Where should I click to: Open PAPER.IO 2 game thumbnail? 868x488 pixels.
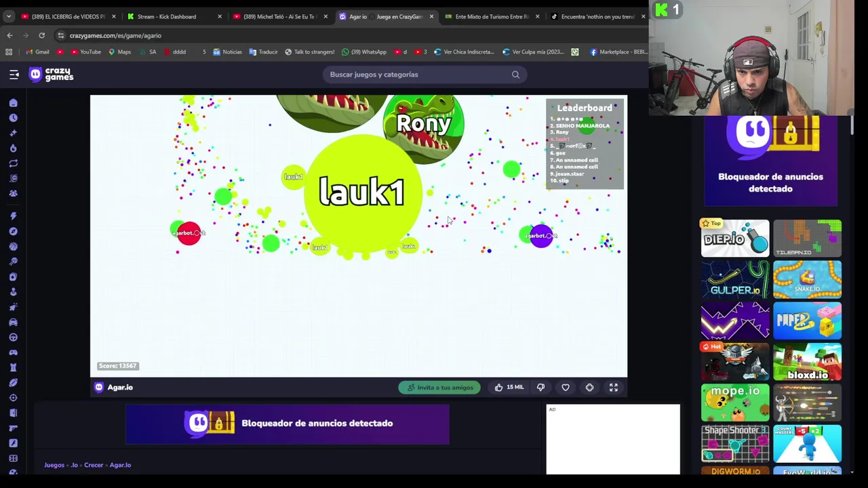[807, 321]
